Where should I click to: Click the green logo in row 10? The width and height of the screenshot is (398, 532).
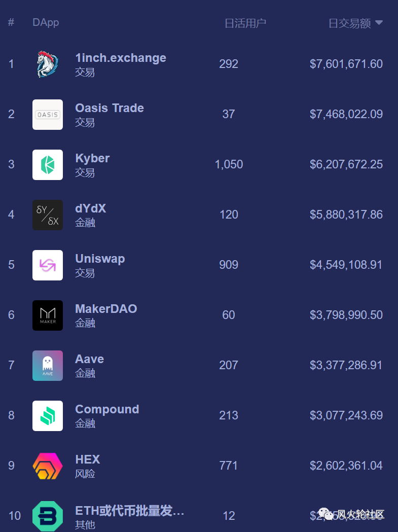click(48, 516)
